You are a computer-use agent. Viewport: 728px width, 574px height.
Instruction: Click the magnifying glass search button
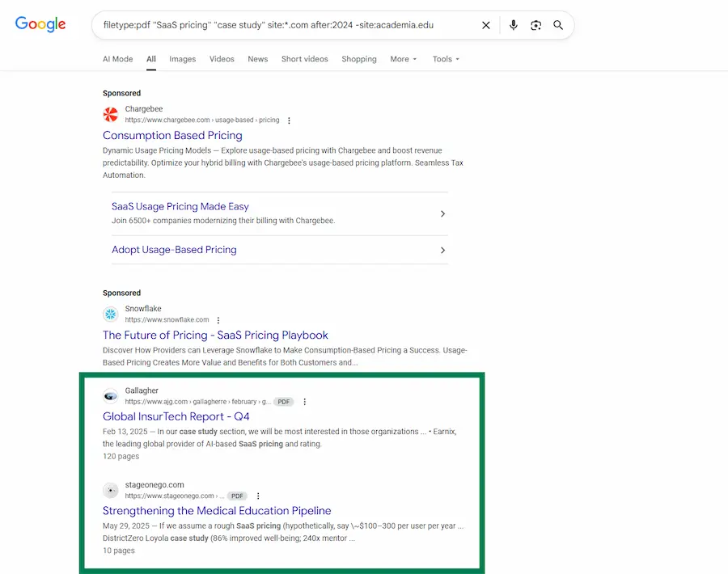pyautogui.click(x=558, y=25)
